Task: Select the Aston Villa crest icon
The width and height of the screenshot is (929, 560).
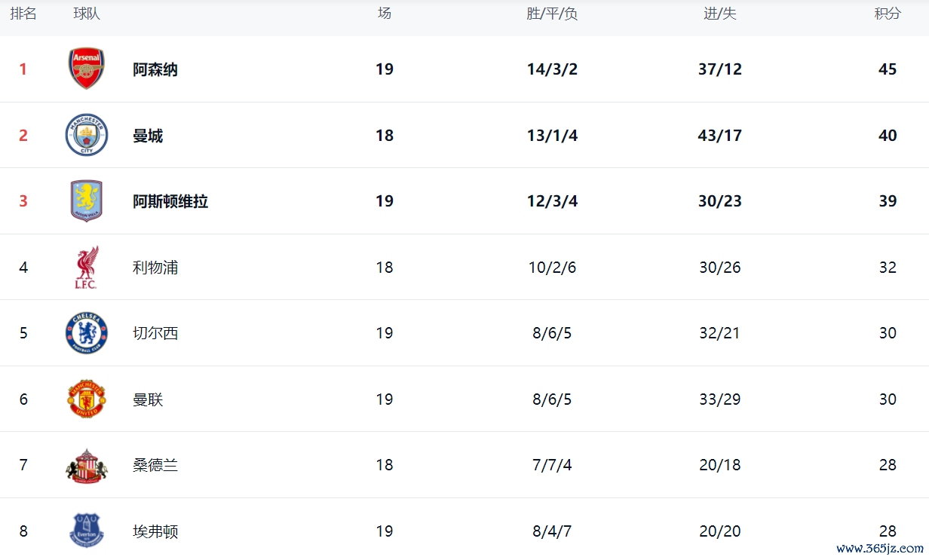Action: (87, 200)
